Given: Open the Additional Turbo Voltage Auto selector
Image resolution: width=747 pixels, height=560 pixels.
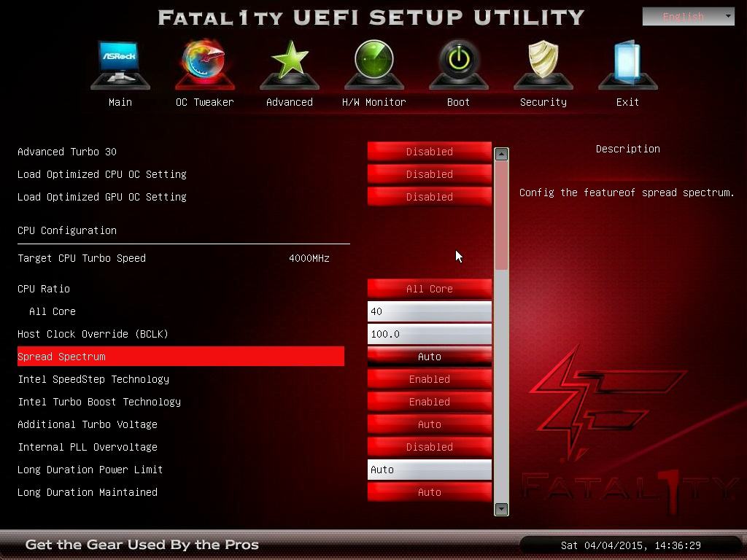Looking at the screenshot, I should tap(429, 424).
